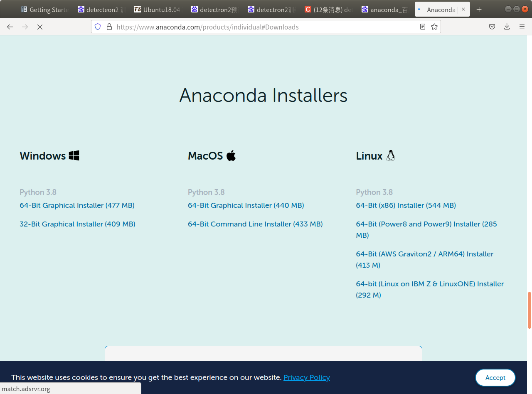Bookmark this page with the star icon
The image size is (532, 394).
(x=434, y=27)
